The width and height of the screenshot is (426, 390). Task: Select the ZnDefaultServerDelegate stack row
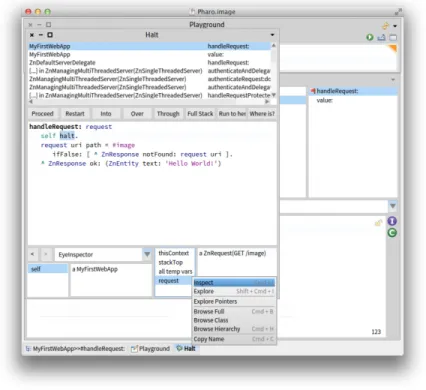click(x=149, y=63)
